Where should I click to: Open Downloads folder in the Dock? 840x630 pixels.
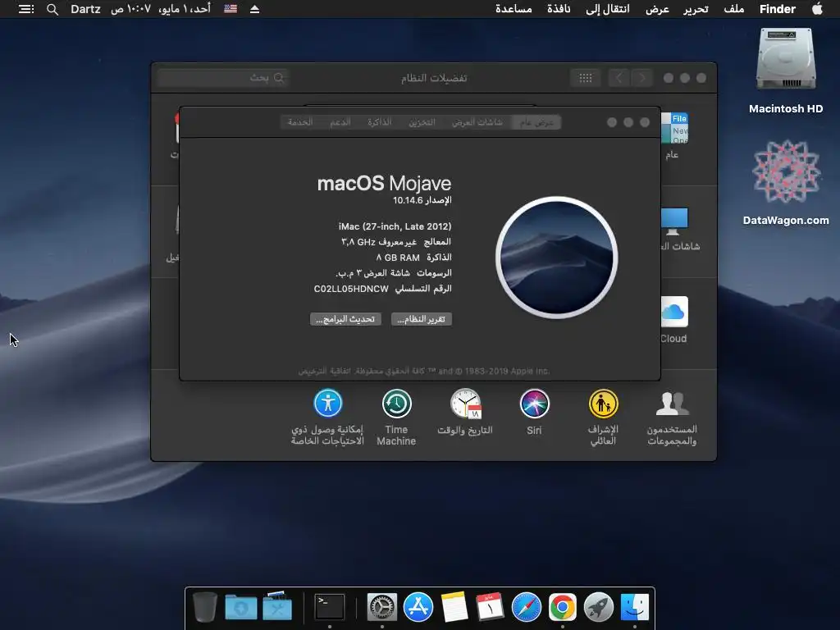pos(240,607)
